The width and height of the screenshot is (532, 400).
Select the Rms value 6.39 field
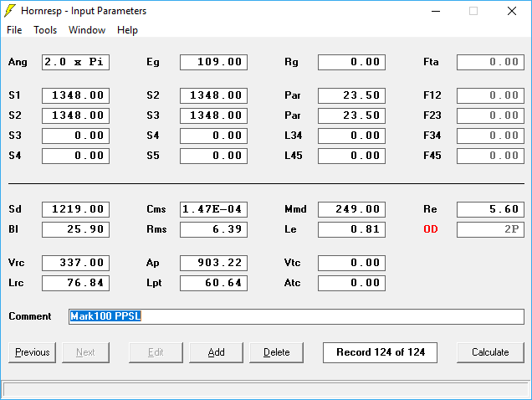pos(214,229)
